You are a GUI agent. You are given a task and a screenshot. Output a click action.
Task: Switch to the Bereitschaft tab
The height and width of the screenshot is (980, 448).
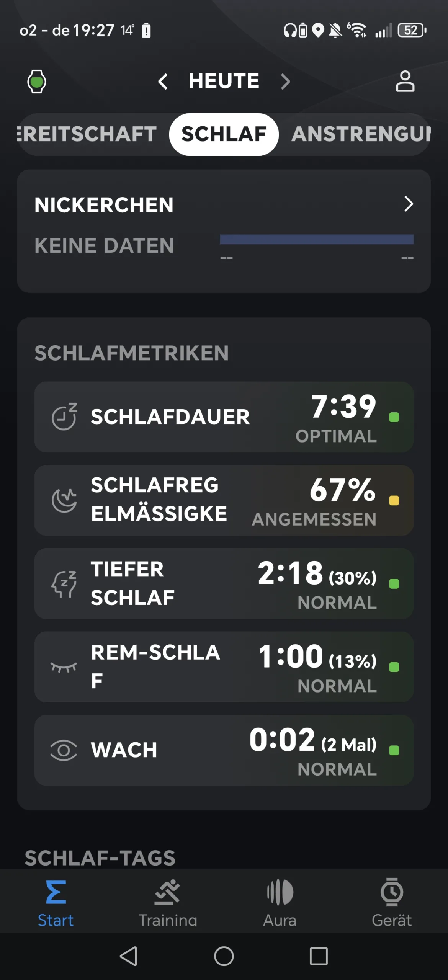88,134
